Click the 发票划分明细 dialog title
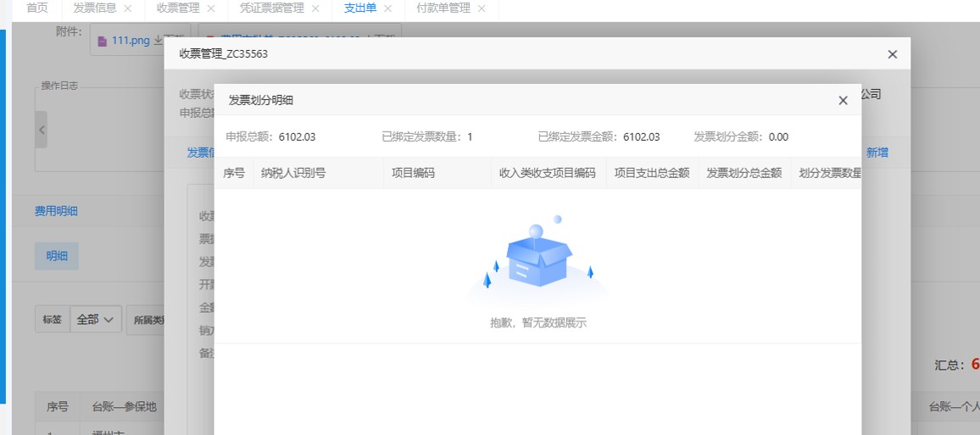The height and width of the screenshot is (435, 980). tap(260, 100)
